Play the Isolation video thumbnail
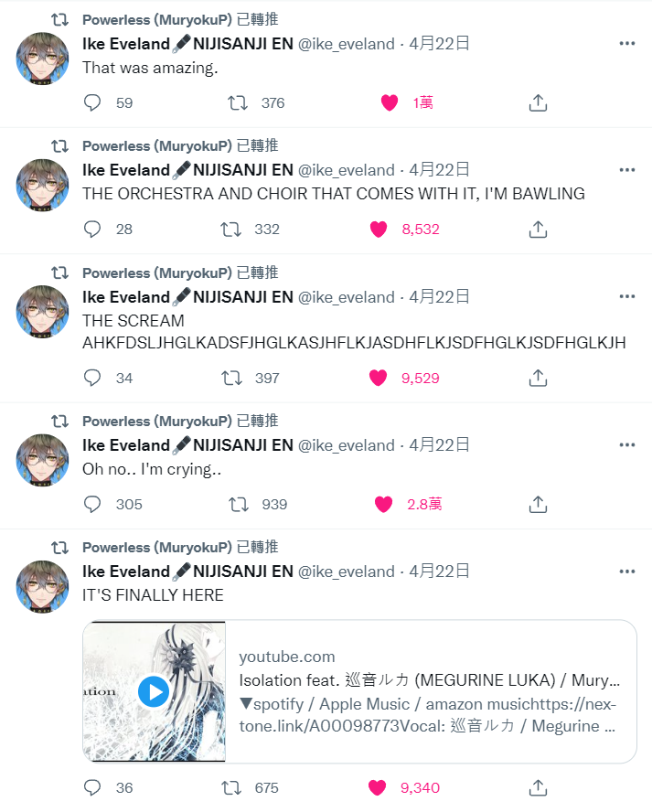 [x=154, y=691]
